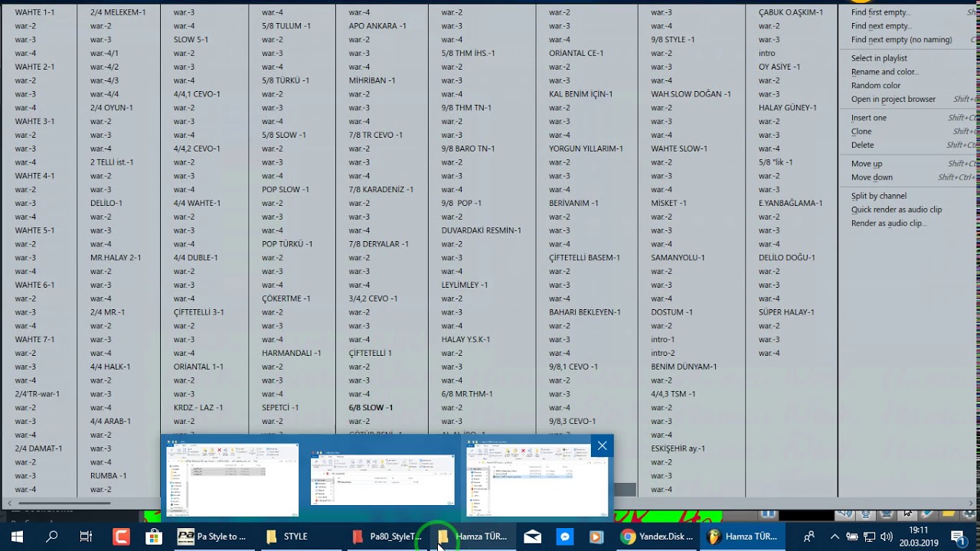Clone the selected pattern
Viewport: 980px width, 551px height.
click(x=861, y=132)
